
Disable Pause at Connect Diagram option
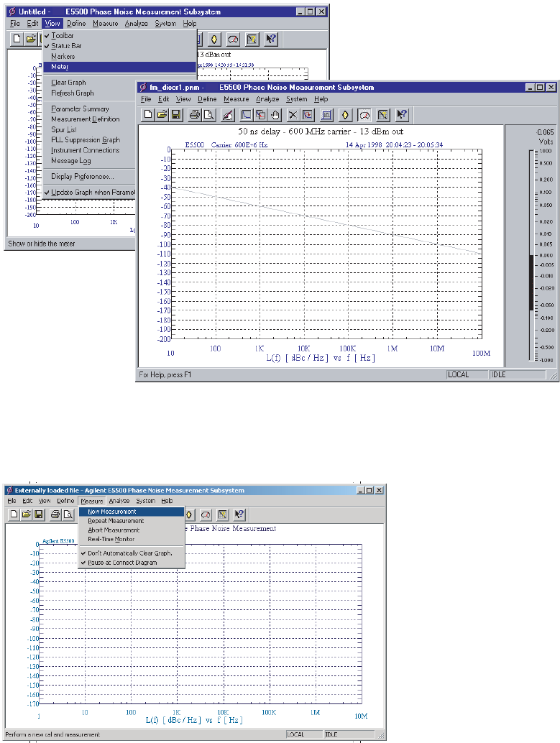[x=122, y=562]
